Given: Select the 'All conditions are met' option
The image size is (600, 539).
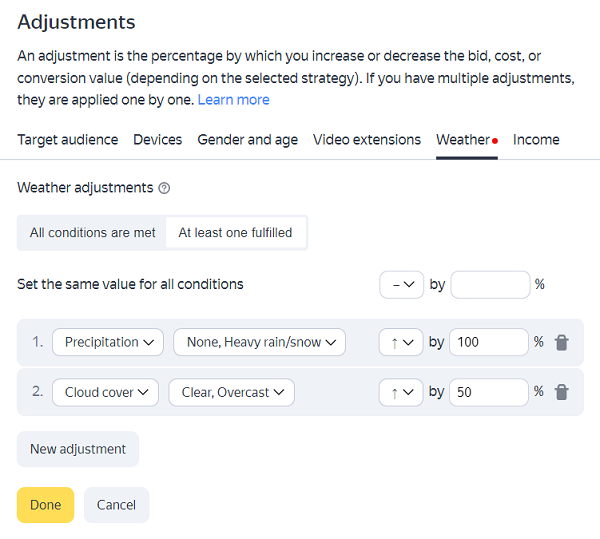Looking at the screenshot, I should point(92,233).
